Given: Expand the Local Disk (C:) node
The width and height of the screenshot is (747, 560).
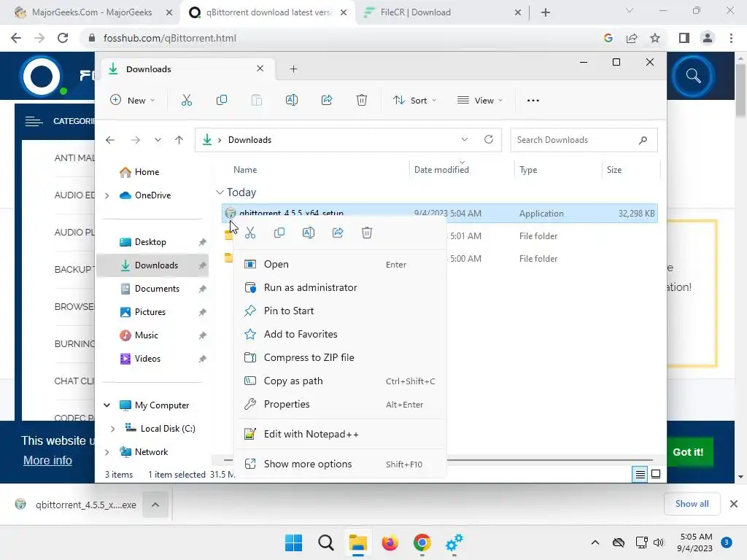Looking at the screenshot, I should point(112,429).
